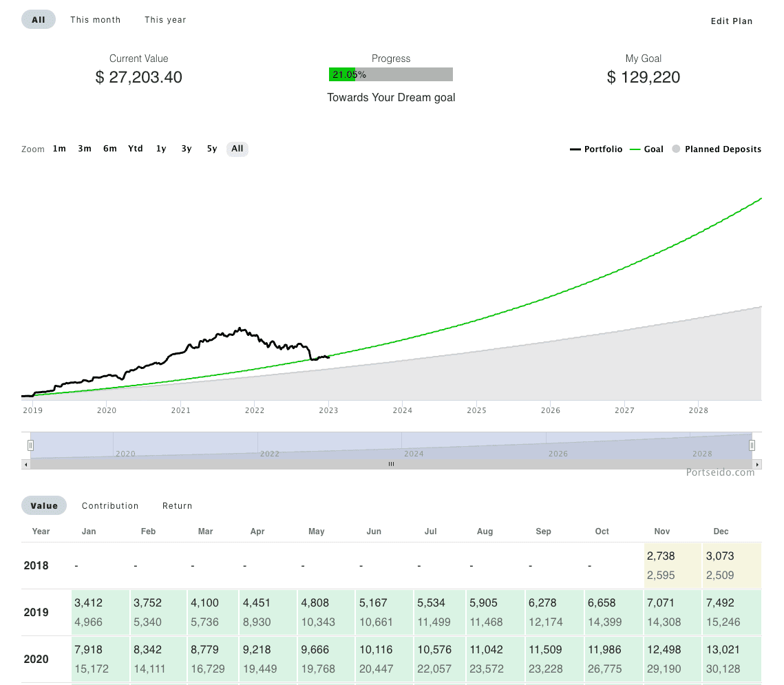The width and height of the screenshot is (784, 685).
Task: Select the 6m zoom preset
Action: pos(109,149)
